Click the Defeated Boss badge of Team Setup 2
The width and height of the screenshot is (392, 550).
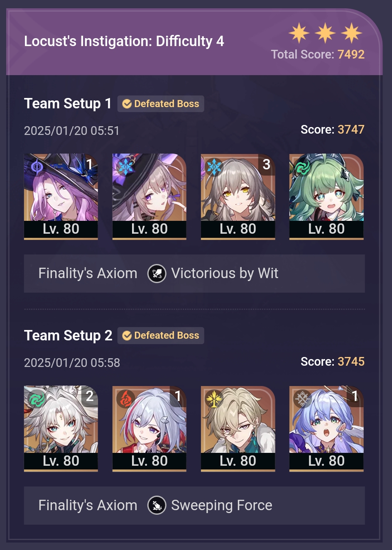pos(161,335)
